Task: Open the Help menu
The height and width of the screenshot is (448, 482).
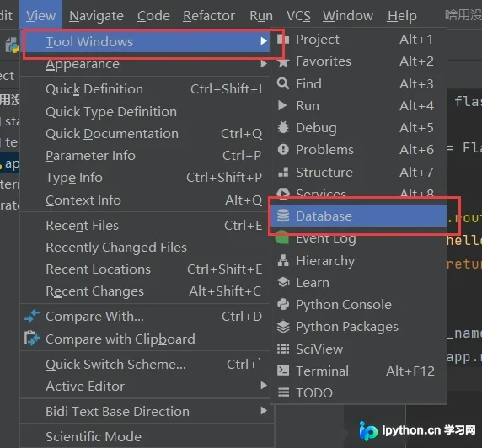Action: coord(402,15)
